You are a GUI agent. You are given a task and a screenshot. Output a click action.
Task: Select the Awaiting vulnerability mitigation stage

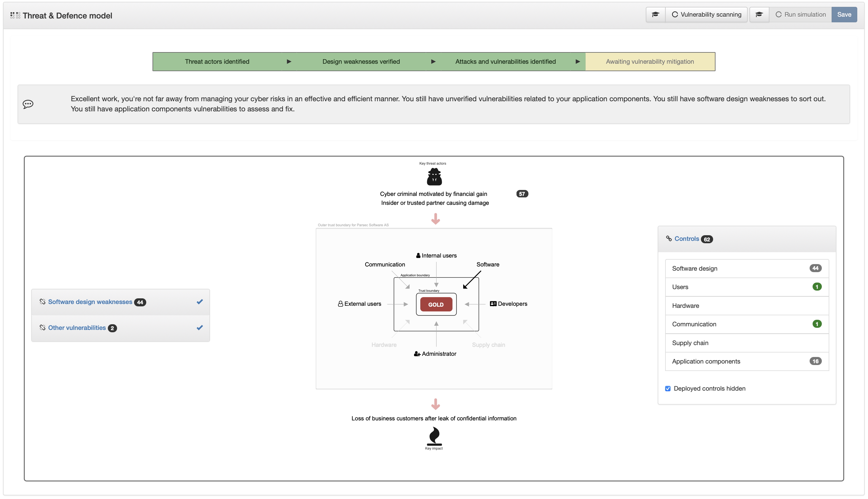point(650,62)
